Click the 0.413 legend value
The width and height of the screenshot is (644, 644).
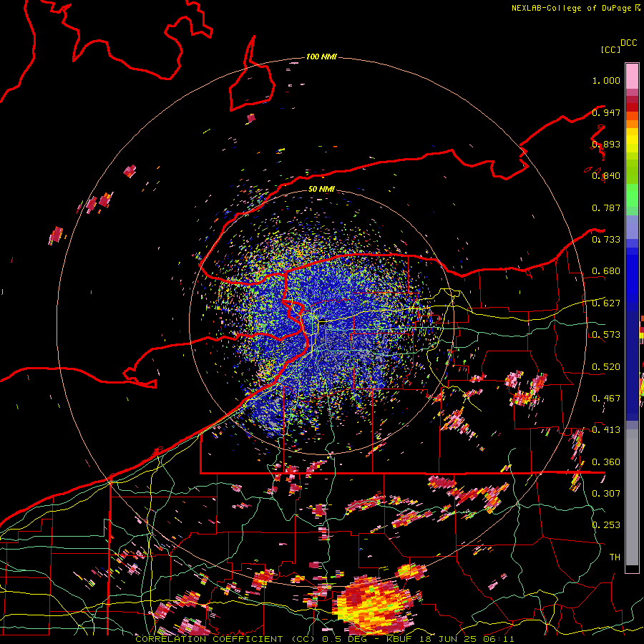(606, 430)
